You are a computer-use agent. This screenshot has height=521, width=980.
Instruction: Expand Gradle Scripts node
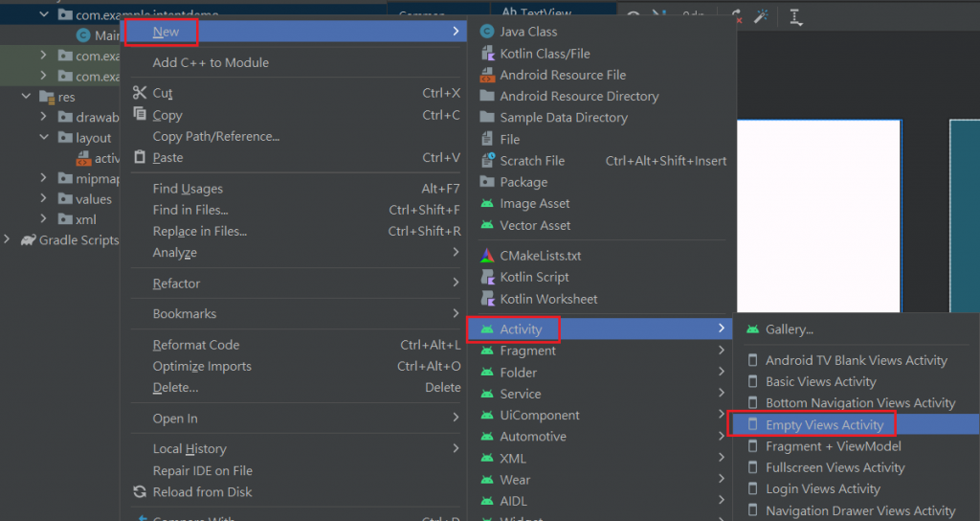pos(7,239)
